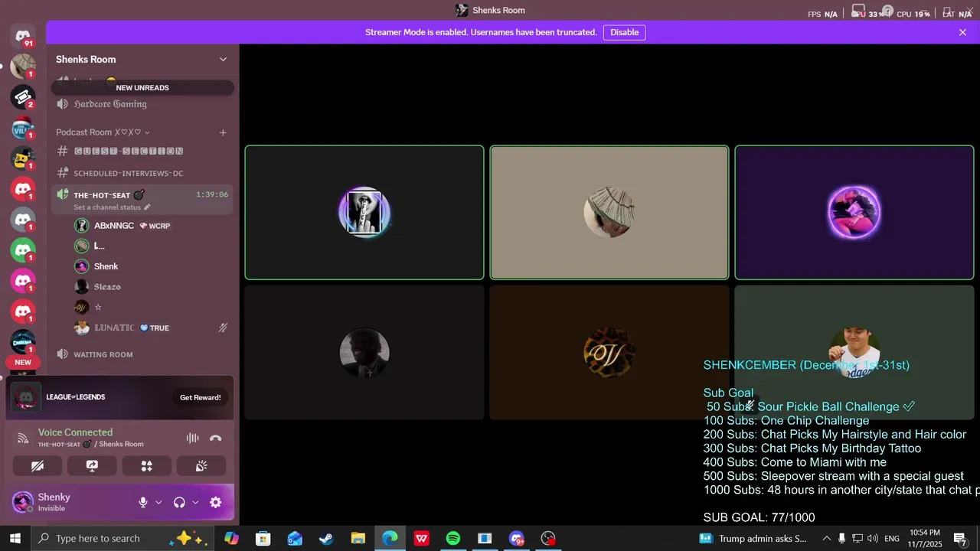Open the League of Legends quest banner

(120, 397)
